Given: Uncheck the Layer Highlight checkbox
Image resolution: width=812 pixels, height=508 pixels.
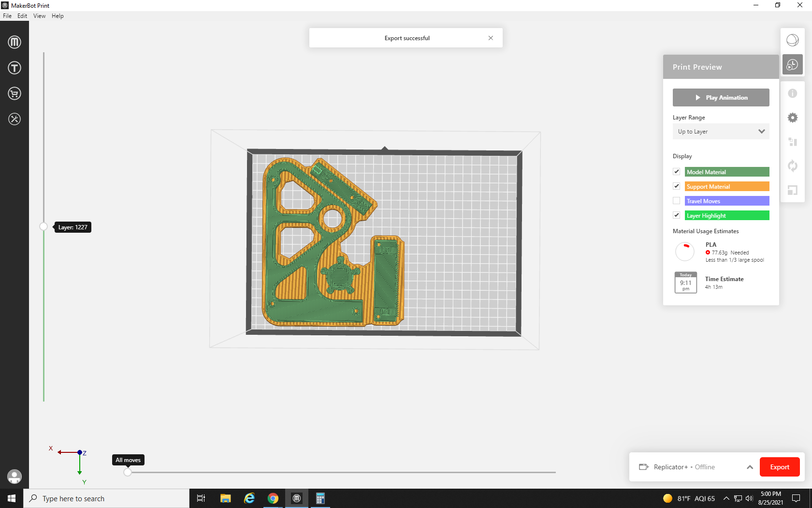Looking at the screenshot, I should click(x=677, y=215).
